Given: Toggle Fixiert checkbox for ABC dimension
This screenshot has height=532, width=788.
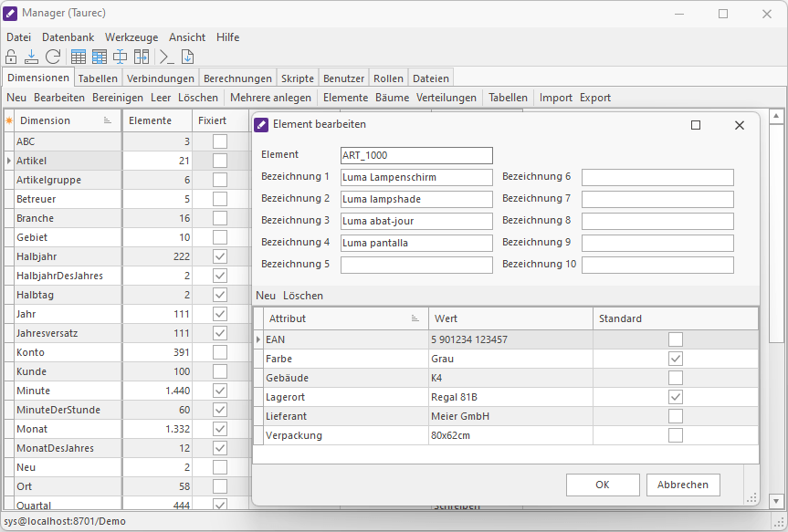Looking at the screenshot, I should [219, 141].
